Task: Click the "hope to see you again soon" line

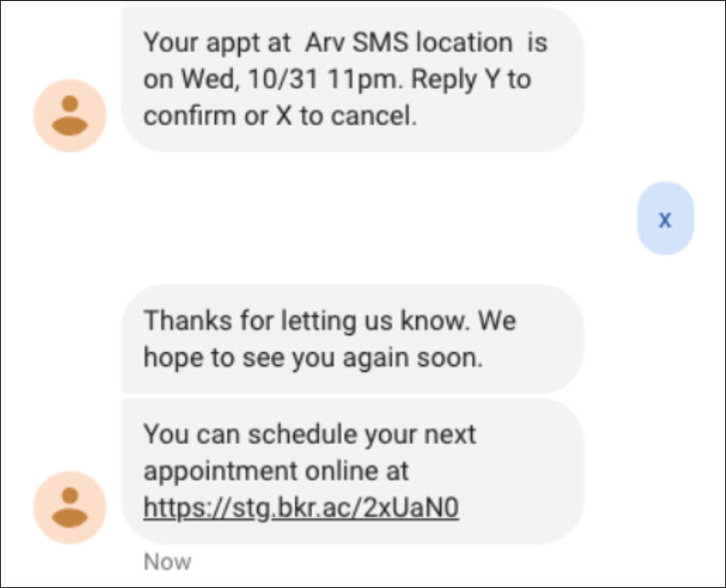Action: [x=313, y=358]
